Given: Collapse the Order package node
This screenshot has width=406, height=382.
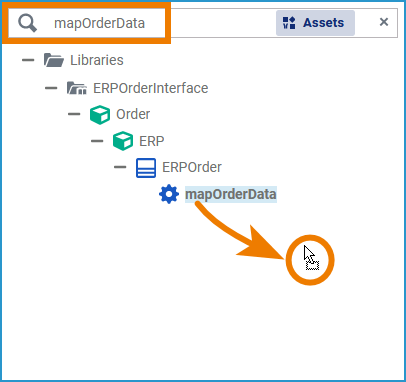Looking at the screenshot, I should click(74, 114).
